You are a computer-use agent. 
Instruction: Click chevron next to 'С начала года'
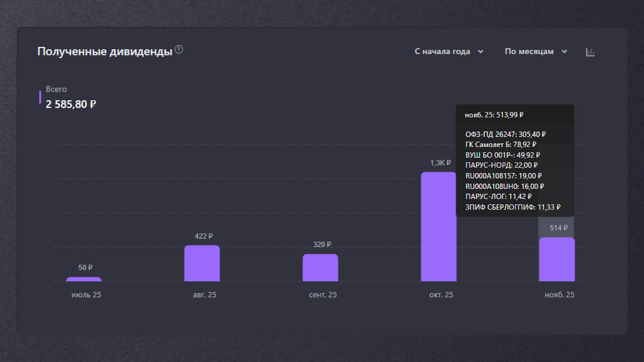click(481, 52)
